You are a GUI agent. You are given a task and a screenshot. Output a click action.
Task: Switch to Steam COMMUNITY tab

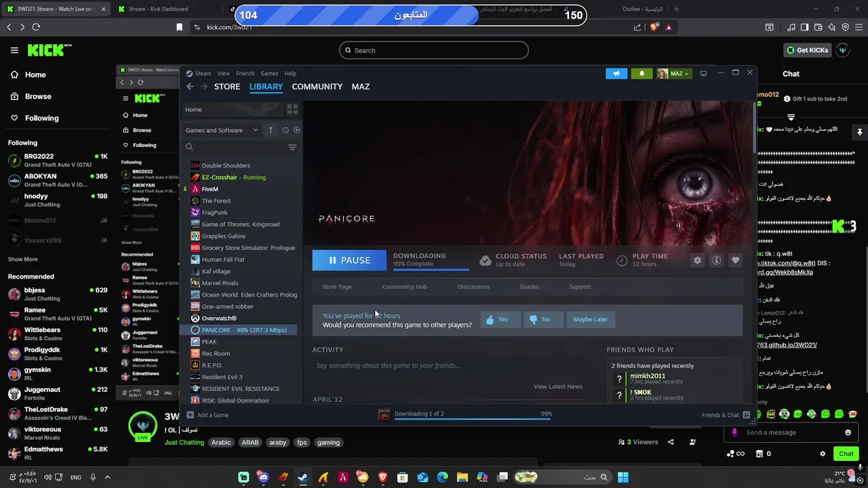pyautogui.click(x=317, y=87)
